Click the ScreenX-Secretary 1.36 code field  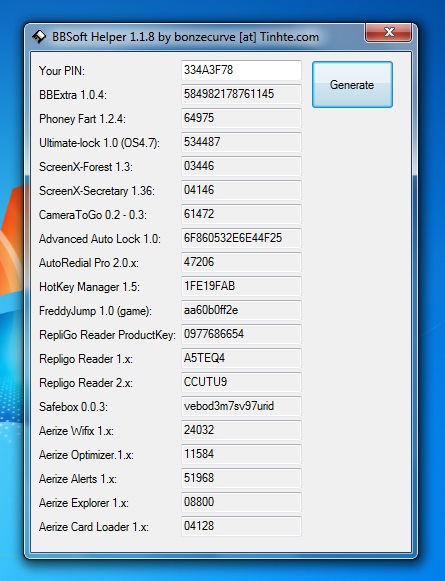point(241,190)
